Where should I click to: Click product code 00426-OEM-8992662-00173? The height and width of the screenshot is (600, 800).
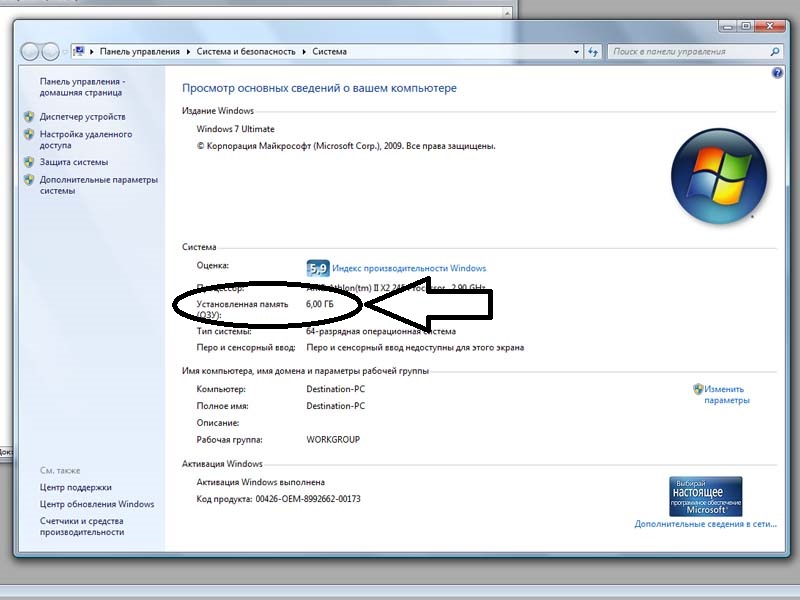308,499
